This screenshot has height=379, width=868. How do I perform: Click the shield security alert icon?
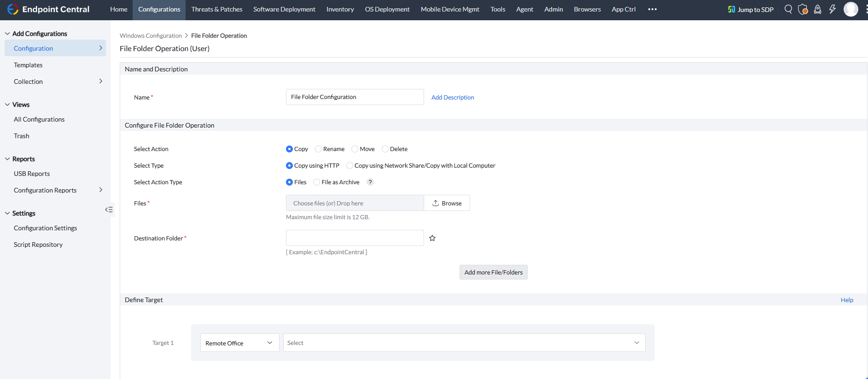tap(803, 9)
